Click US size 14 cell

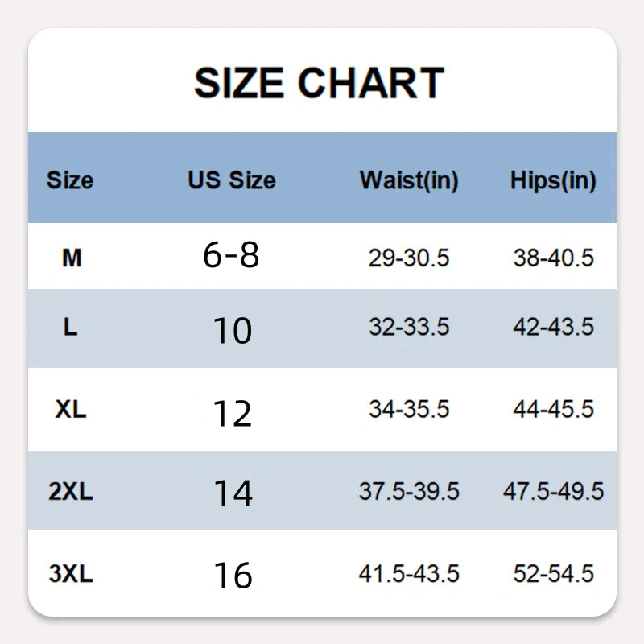tap(232, 493)
